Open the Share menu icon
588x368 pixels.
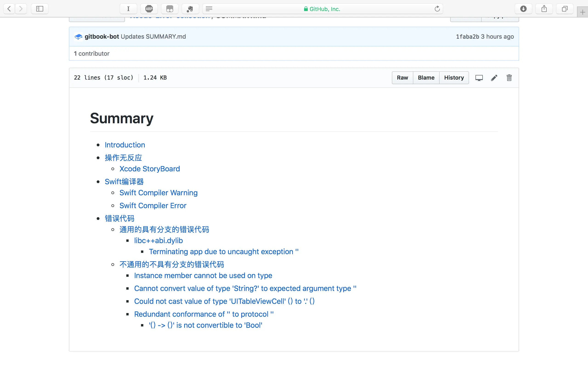coord(544,9)
